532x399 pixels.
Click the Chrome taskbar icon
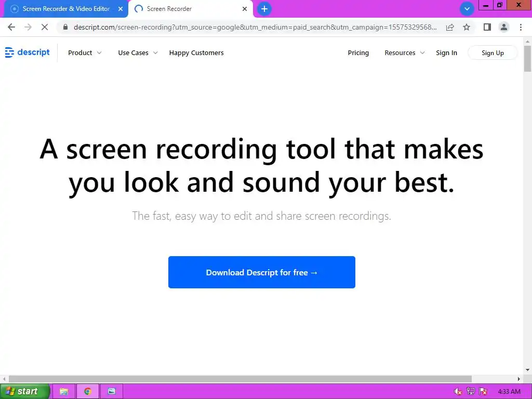point(88,391)
